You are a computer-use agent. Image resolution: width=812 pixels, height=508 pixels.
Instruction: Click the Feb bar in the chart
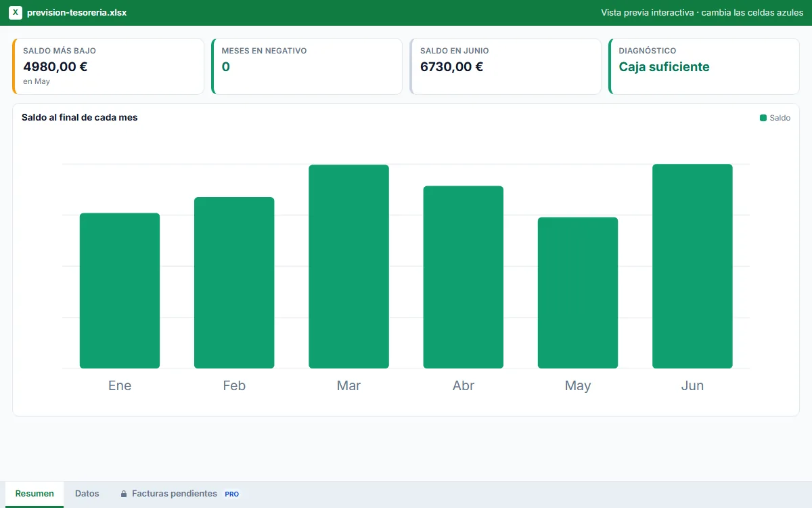pos(234,283)
